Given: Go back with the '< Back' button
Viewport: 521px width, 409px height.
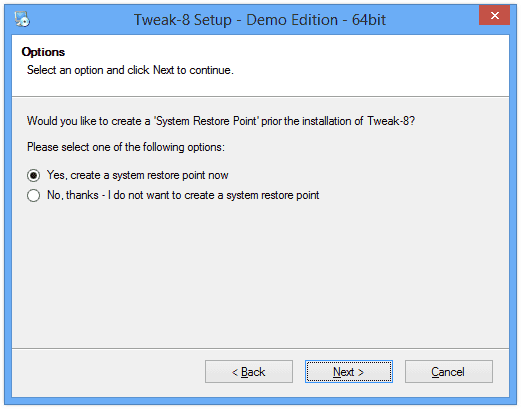Looking at the screenshot, I should (249, 371).
